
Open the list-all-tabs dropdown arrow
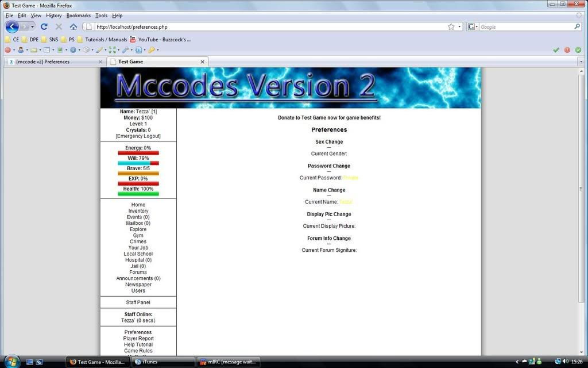click(x=581, y=62)
